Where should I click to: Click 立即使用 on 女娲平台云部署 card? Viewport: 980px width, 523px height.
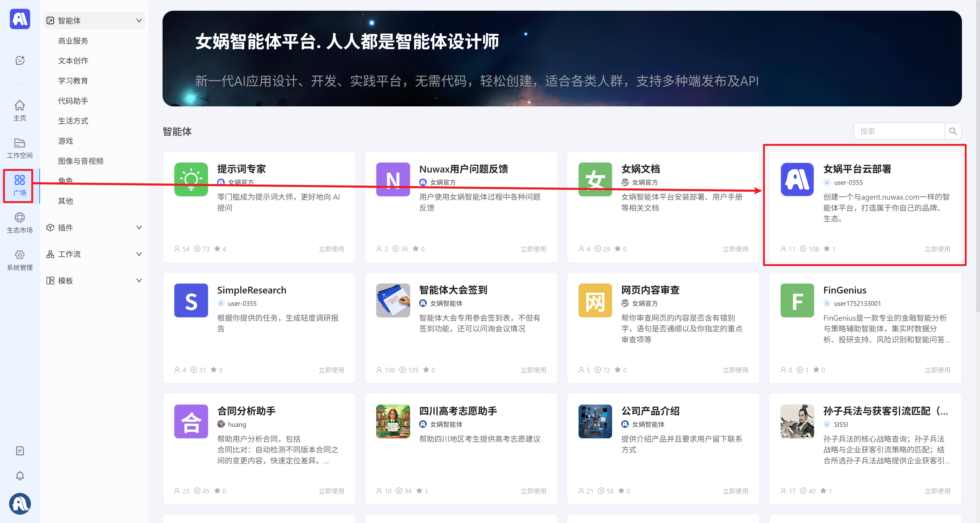(x=937, y=249)
